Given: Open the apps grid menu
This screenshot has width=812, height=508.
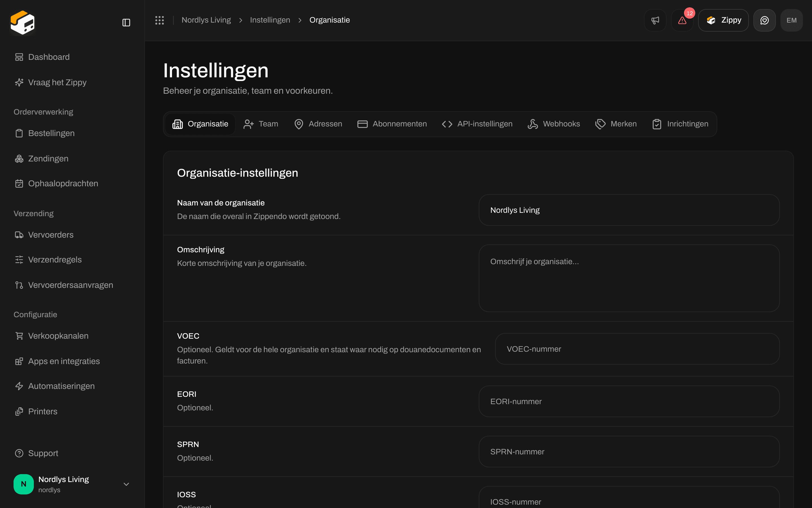Looking at the screenshot, I should click(159, 20).
